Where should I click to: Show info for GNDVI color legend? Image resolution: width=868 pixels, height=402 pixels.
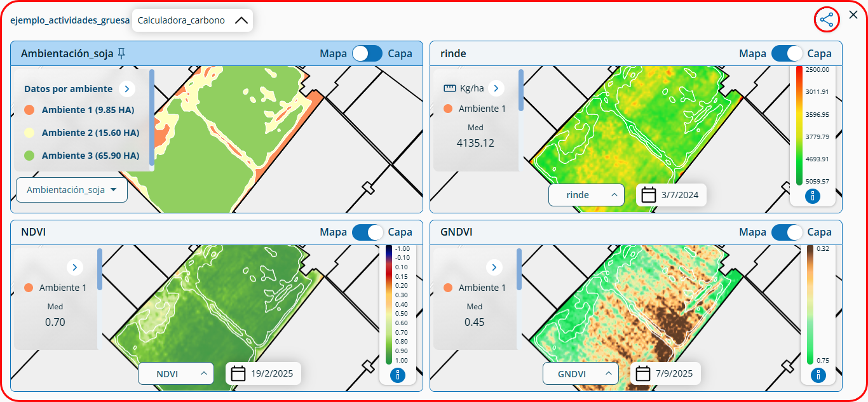click(x=818, y=375)
